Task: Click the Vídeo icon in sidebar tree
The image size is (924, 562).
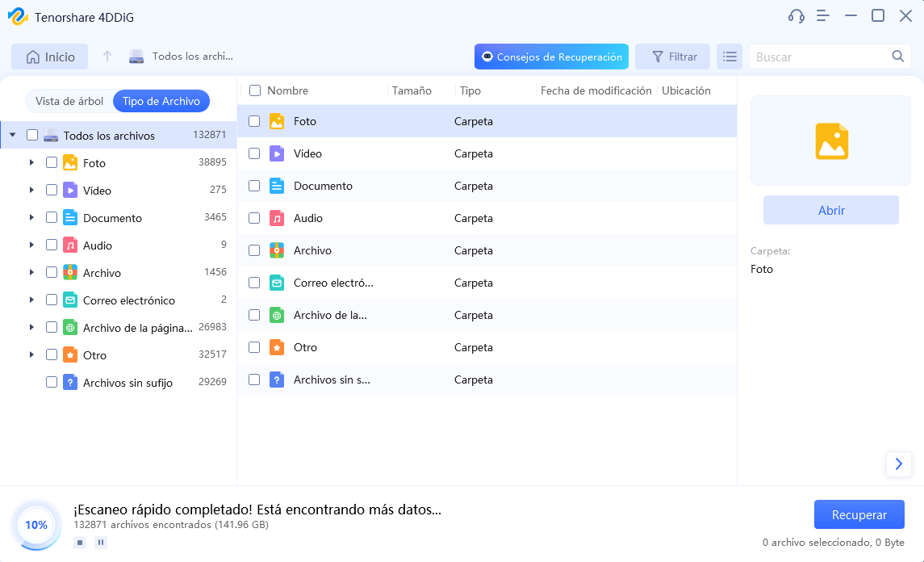Action: click(x=70, y=190)
